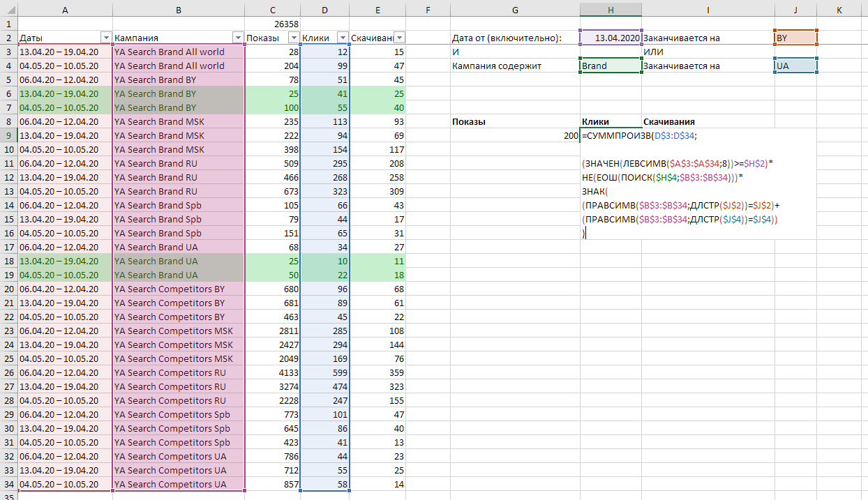Click ПРАВСИМВ line referencing $J$4
This screenshot has width=868, height=500.
679,220
